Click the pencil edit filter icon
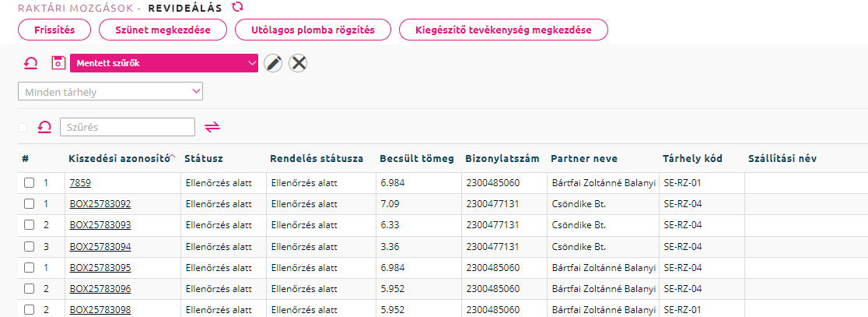 (272, 63)
